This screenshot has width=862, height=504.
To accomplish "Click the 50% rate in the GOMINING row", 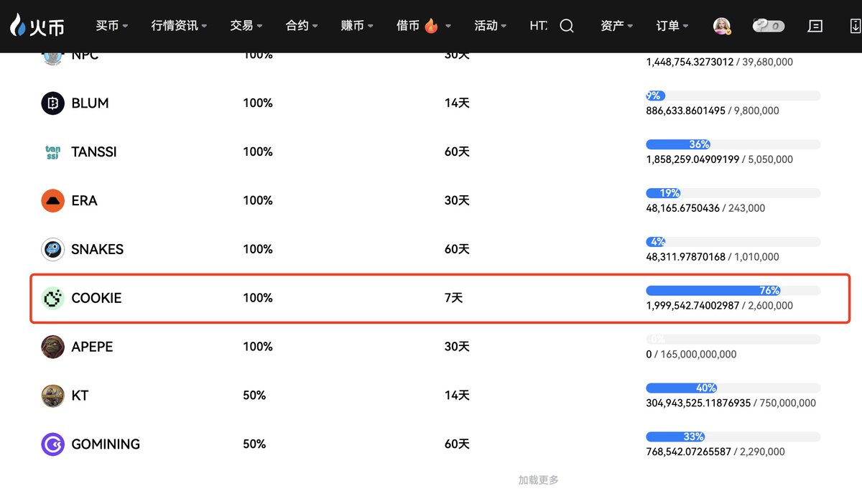I will (x=254, y=444).
